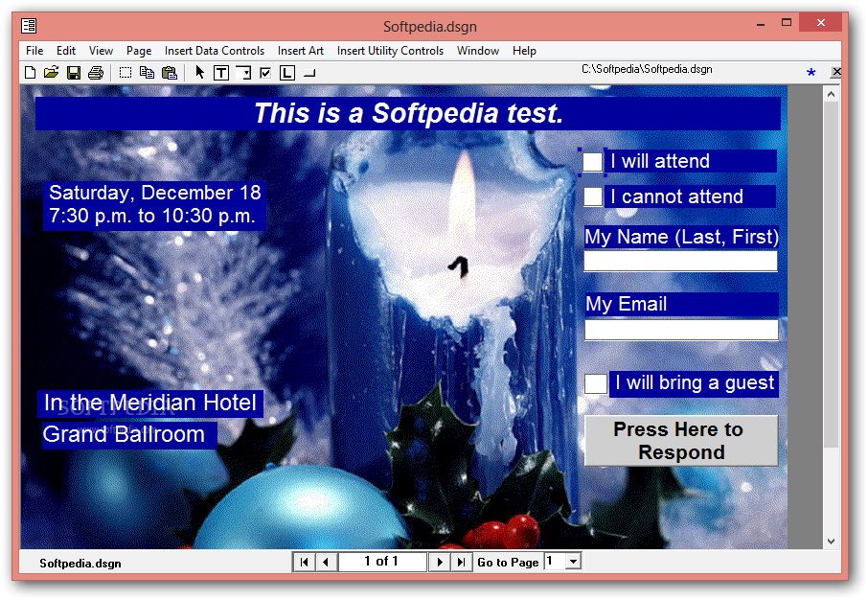Tick the 'I will bring a guest' checkbox
The width and height of the screenshot is (868, 600).
[596, 384]
